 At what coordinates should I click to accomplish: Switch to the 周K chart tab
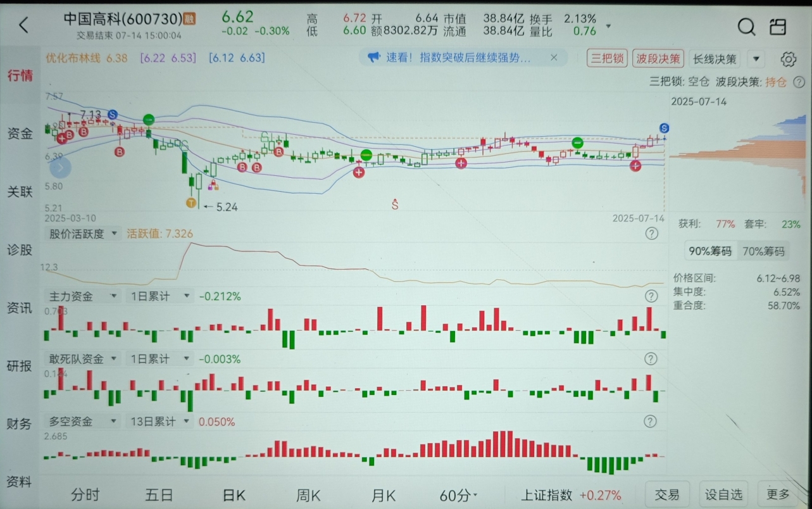click(308, 495)
